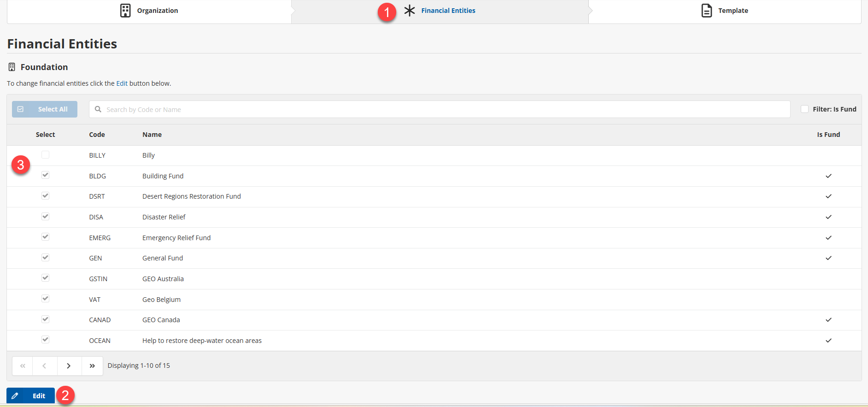Toggle checkbox for the General Fund row

[x=45, y=258]
